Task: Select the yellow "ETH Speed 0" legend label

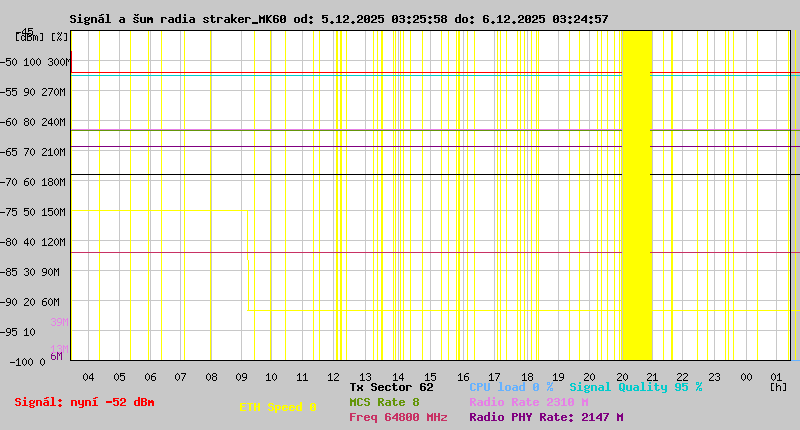Action: [278, 407]
